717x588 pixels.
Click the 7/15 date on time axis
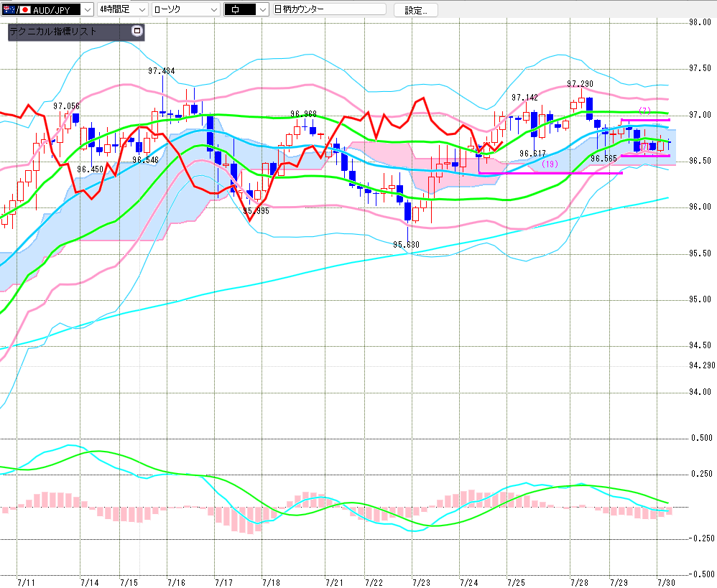(129, 582)
